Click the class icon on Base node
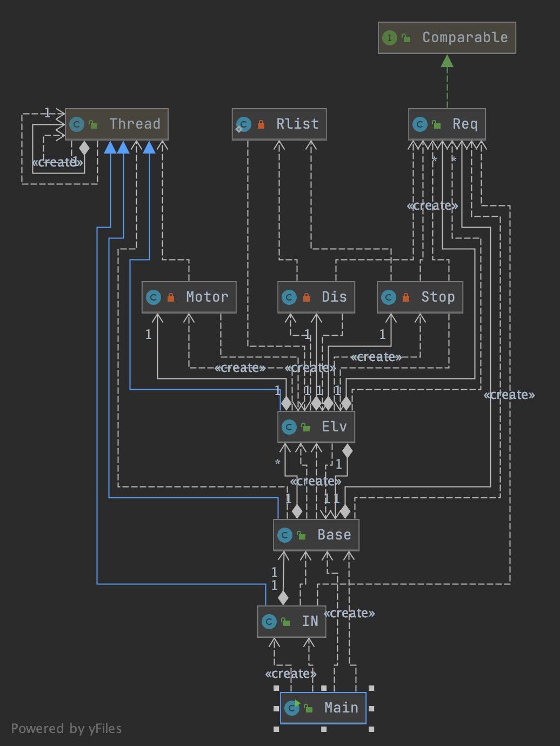Image resolution: width=560 pixels, height=746 pixels. (285, 535)
